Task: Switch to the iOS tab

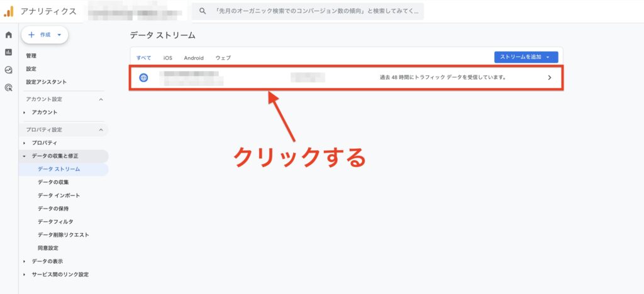Action: tap(168, 58)
